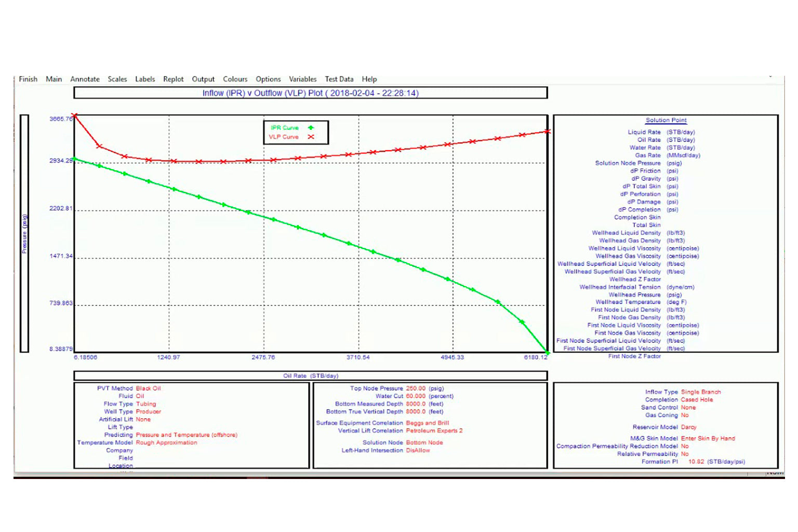The image size is (798, 532).
Task: Click the Oil Rate (STB/day) axis title
Action: tap(311, 376)
